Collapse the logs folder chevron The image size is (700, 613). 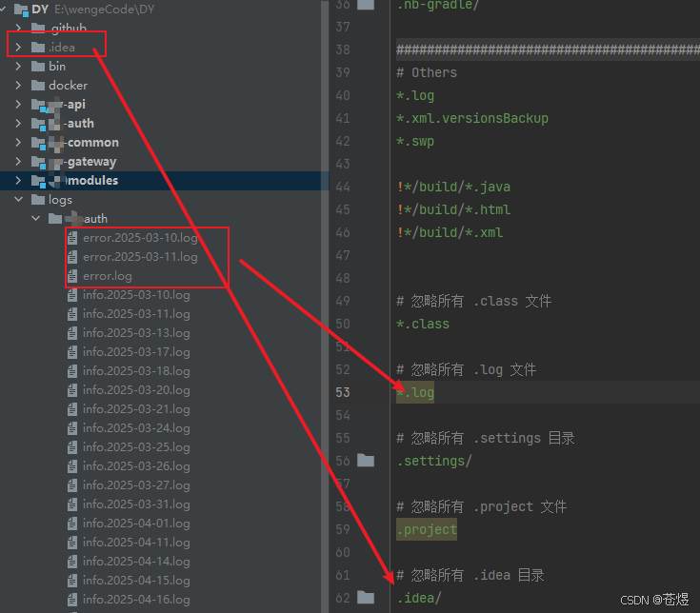point(18,200)
